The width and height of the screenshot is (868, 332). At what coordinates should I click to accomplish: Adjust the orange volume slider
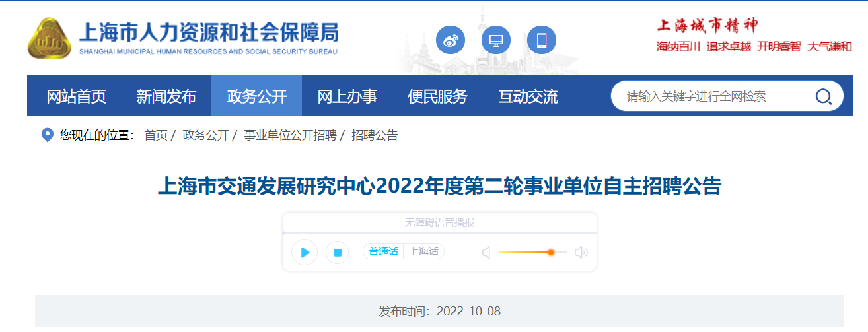tap(532, 252)
